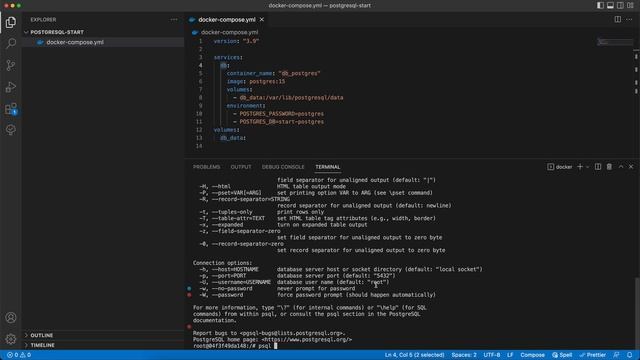Toggle primary side bar layout button
Image resolution: width=640 pixels, height=360 pixels.
[600, 5]
